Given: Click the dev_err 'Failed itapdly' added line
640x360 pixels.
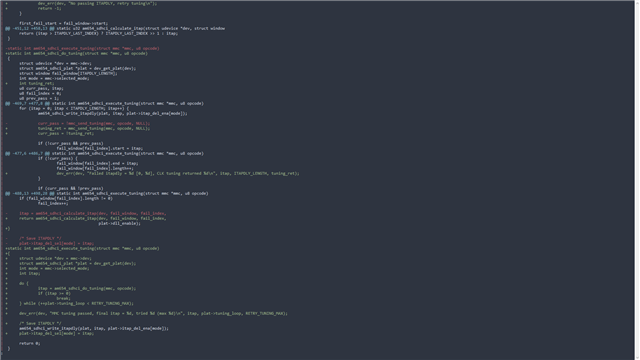Looking at the screenshot, I should coord(178,173).
